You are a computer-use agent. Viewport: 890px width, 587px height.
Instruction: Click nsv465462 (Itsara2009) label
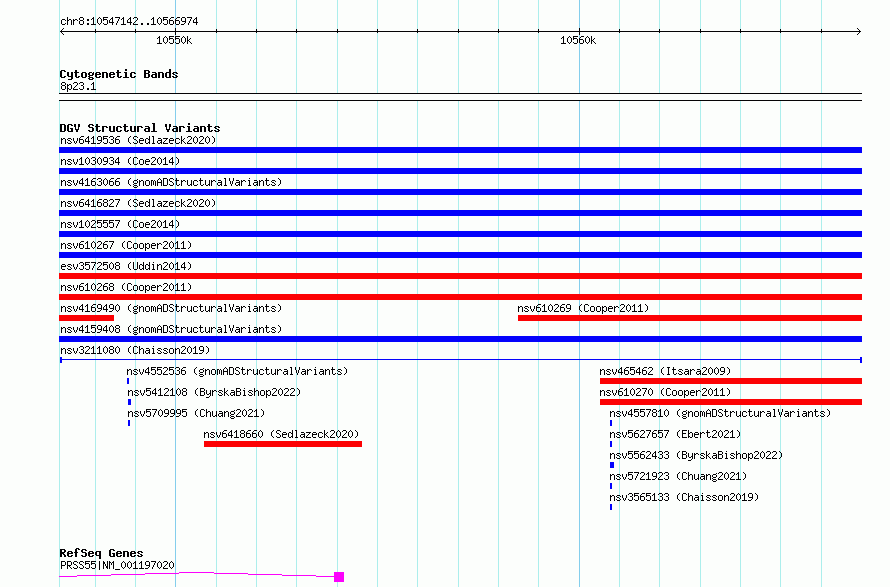pyautogui.click(x=665, y=371)
